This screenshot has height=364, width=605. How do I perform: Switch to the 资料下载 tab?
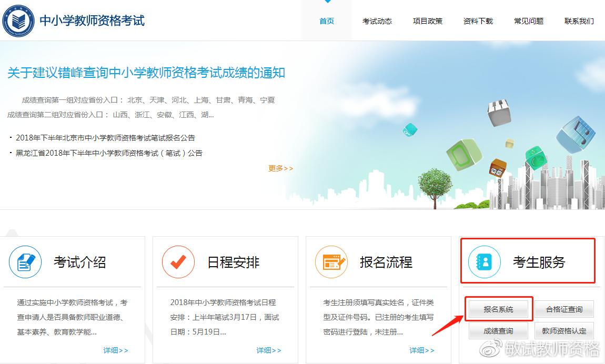[478, 22]
